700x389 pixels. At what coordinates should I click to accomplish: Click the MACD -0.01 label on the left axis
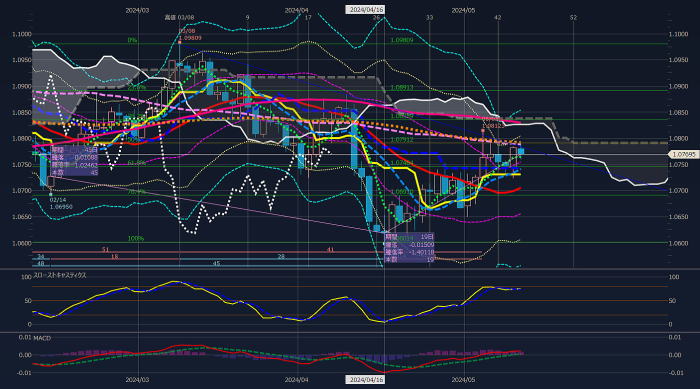click(25, 372)
